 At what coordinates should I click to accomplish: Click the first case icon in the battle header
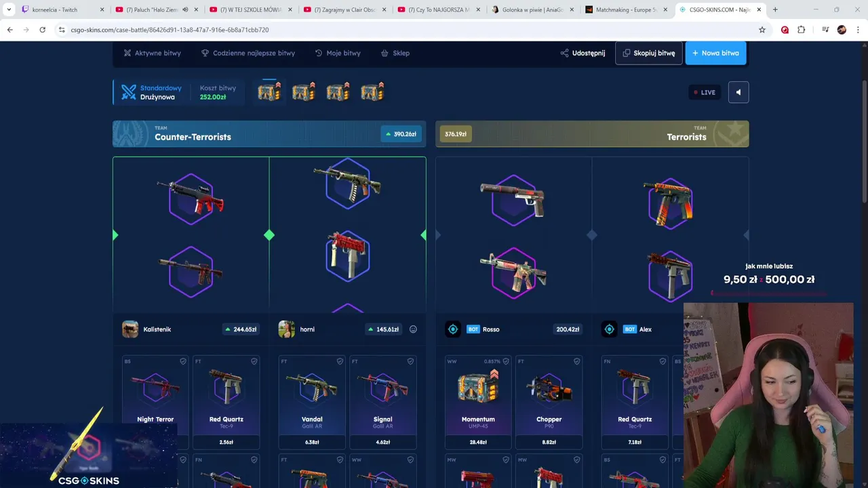tap(269, 91)
